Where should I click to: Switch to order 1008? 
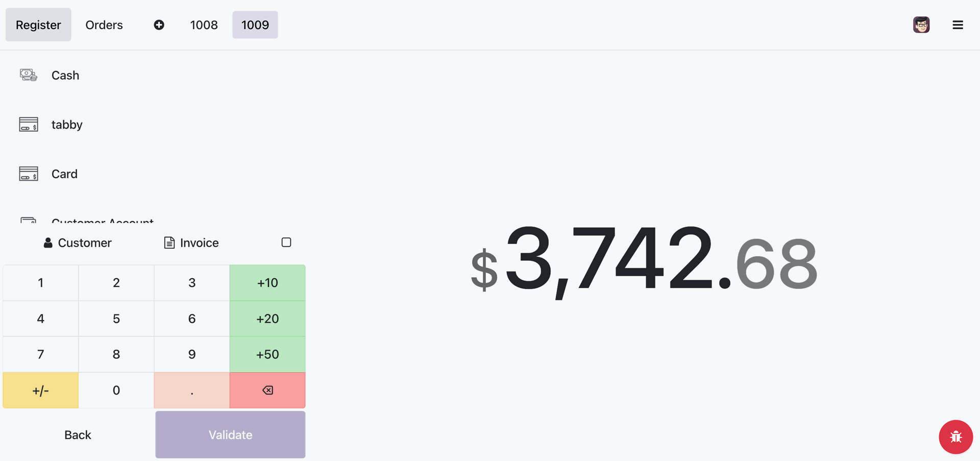click(x=204, y=25)
